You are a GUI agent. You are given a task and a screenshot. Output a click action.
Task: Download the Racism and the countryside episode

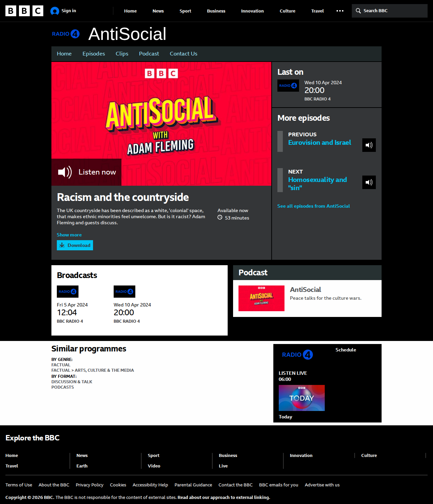(75, 245)
